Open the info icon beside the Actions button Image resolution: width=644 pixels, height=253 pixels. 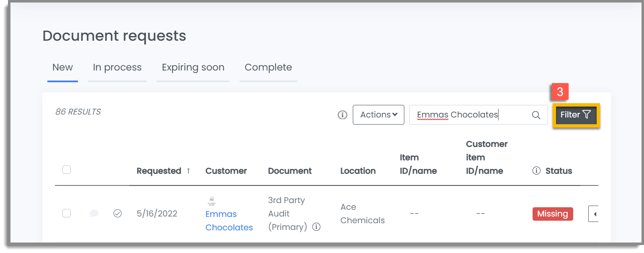point(342,115)
